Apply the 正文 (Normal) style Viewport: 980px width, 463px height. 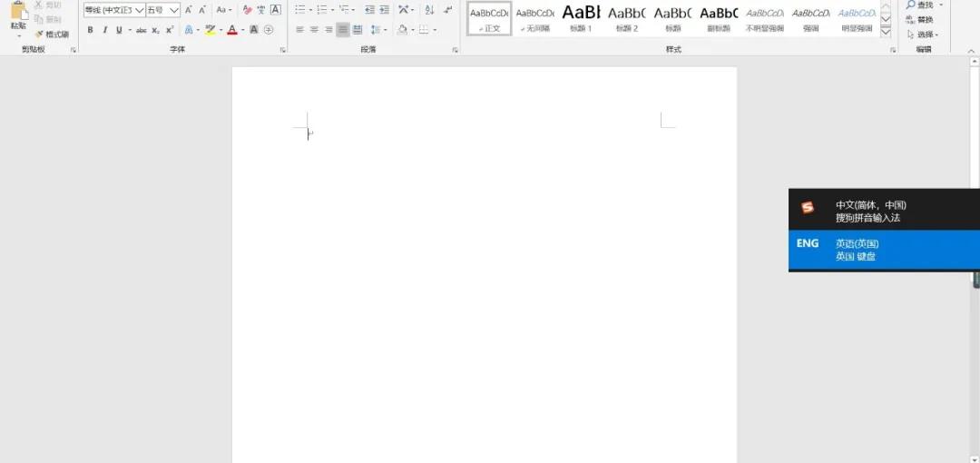(489, 19)
